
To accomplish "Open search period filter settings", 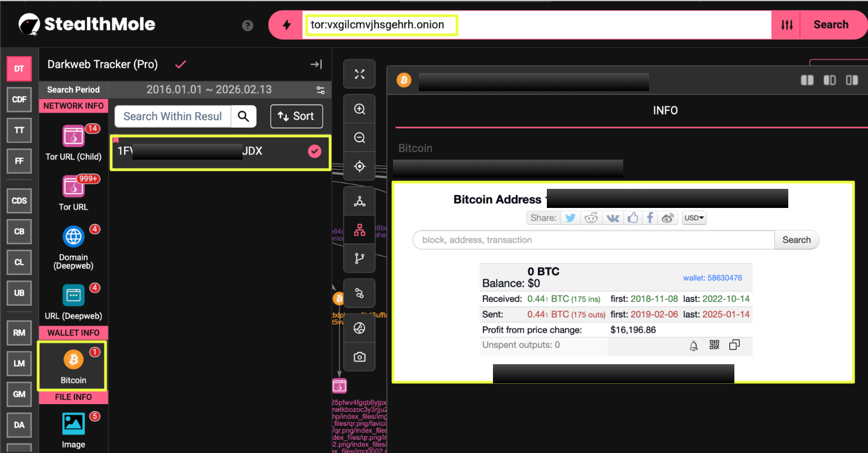I will tap(321, 90).
